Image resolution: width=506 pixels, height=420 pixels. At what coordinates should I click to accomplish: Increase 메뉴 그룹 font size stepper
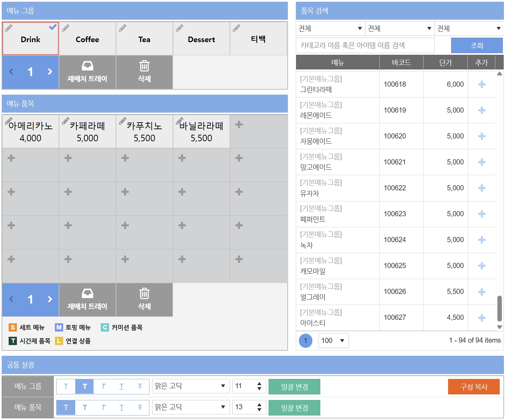259,383
